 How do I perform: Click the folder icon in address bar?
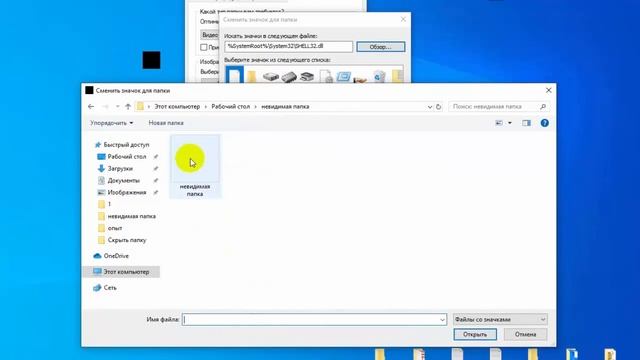[x=140, y=107]
